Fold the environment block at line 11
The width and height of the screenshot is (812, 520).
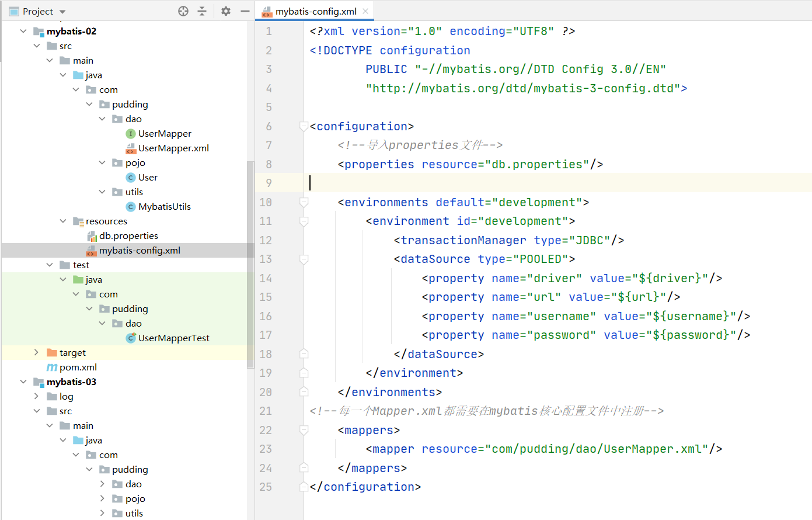[x=304, y=221]
